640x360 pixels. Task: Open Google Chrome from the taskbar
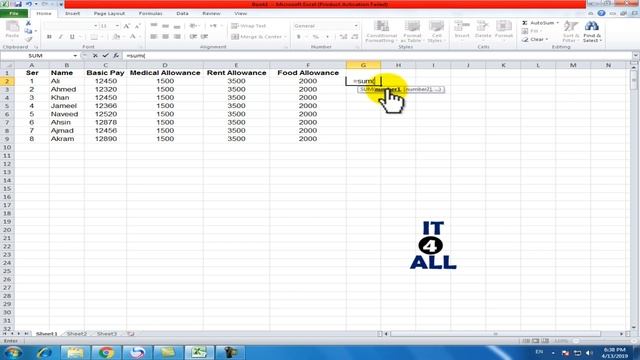click(106, 352)
